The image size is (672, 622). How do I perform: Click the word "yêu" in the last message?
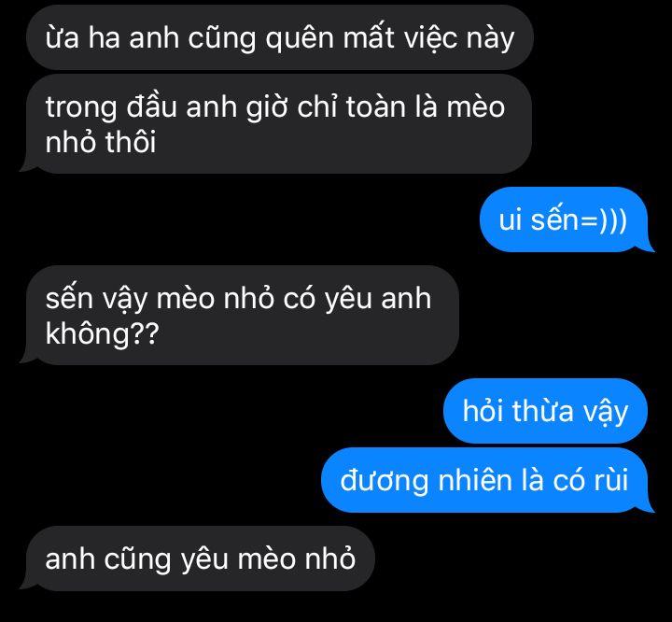coord(204,560)
